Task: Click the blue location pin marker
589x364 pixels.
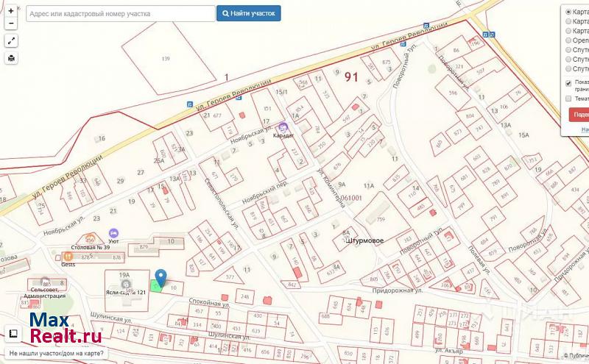Action: click(161, 276)
